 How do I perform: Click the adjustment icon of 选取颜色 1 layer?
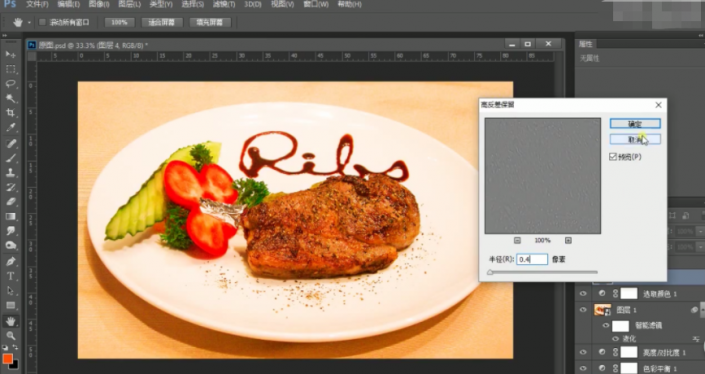click(602, 294)
